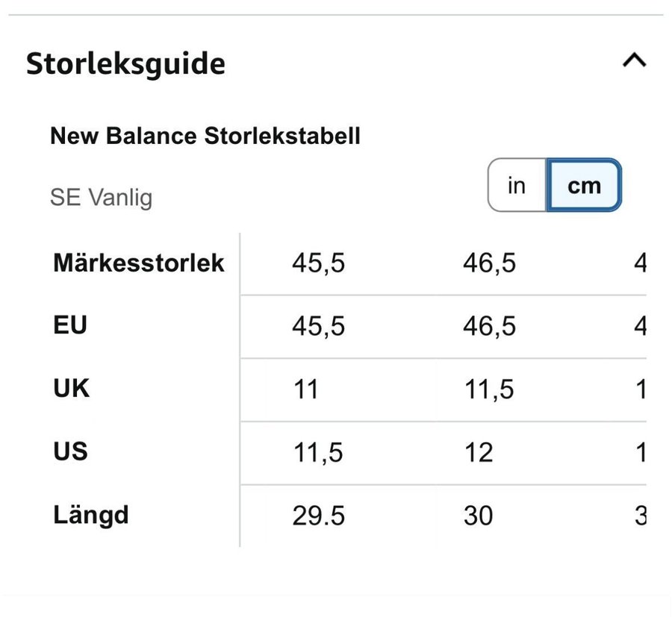
Task: Click length 29.5 cell
Action: 319,516
